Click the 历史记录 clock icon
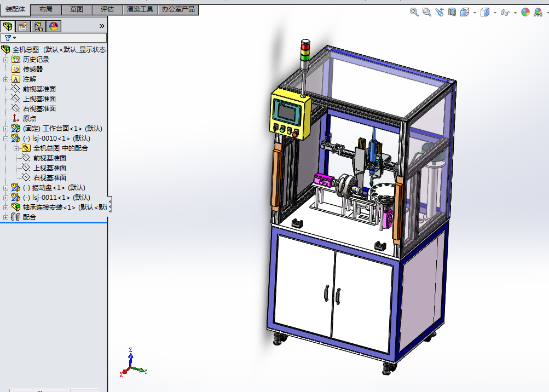Screen dimensions: 549x392 pos(16,59)
